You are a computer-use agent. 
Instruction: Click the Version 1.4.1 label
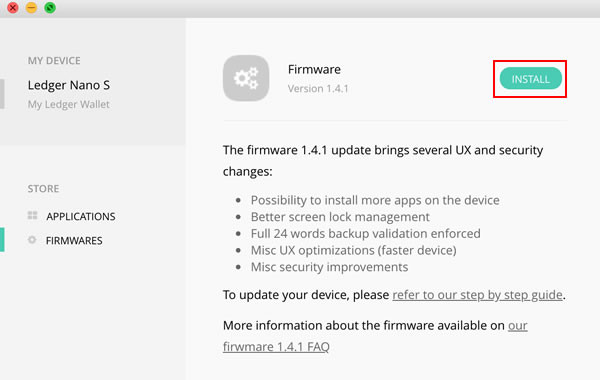click(x=318, y=88)
